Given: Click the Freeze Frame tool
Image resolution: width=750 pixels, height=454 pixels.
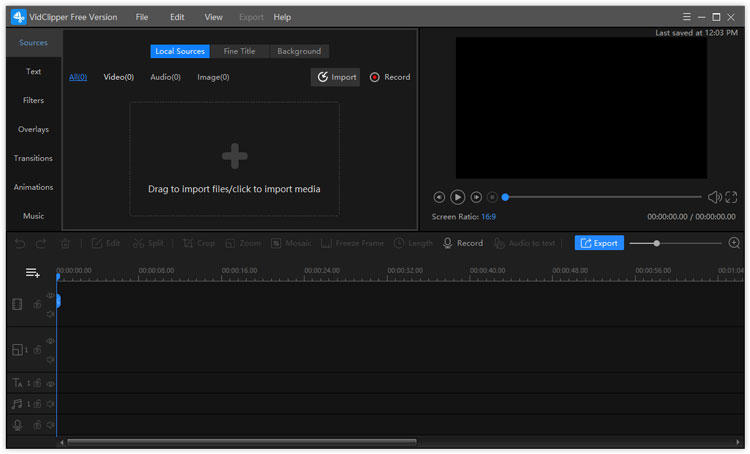Looking at the screenshot, I should pyautogui.click(x=352, y=244).
